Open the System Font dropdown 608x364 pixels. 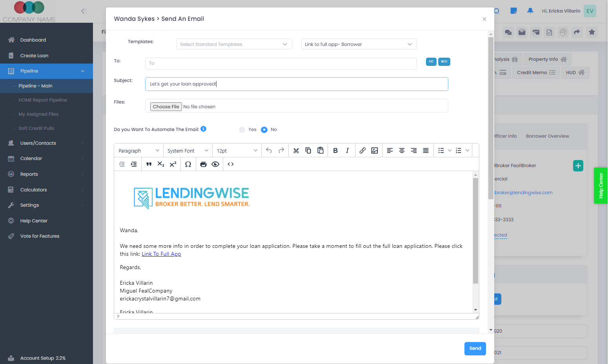pos(187,151)
